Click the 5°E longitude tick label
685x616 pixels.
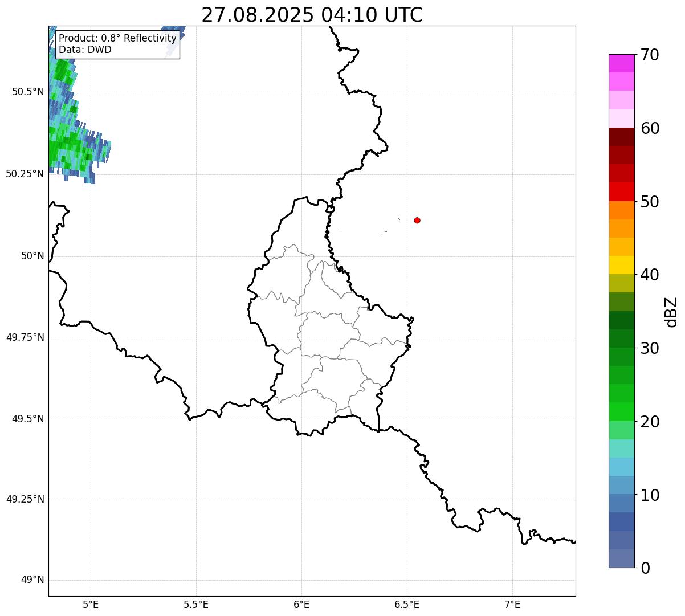tap(91, 605)
